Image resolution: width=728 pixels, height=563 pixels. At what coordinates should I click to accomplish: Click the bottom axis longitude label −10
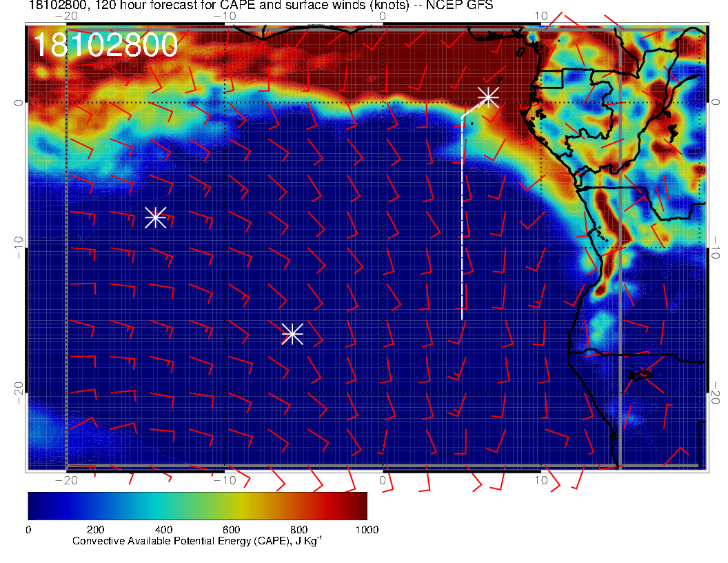(x=224, y=480)
